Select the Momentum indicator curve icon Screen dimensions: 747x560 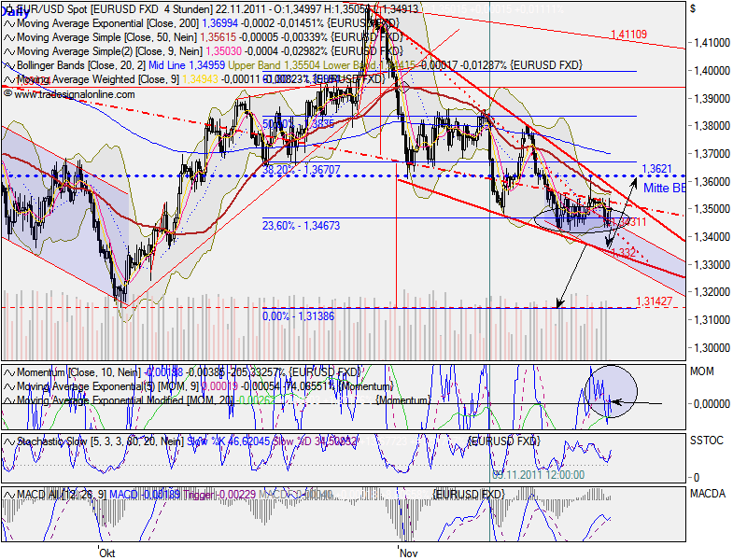pos(7,371)
